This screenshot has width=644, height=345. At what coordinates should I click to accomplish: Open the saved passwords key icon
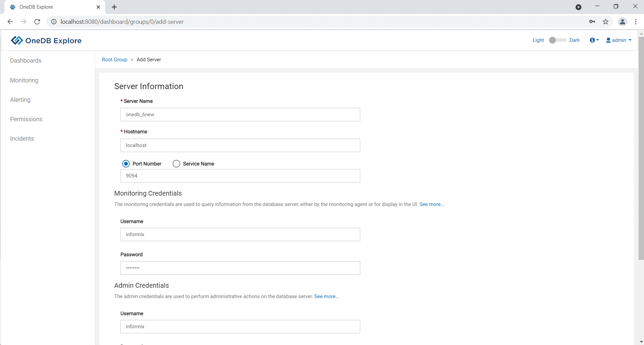pos(592,22)
